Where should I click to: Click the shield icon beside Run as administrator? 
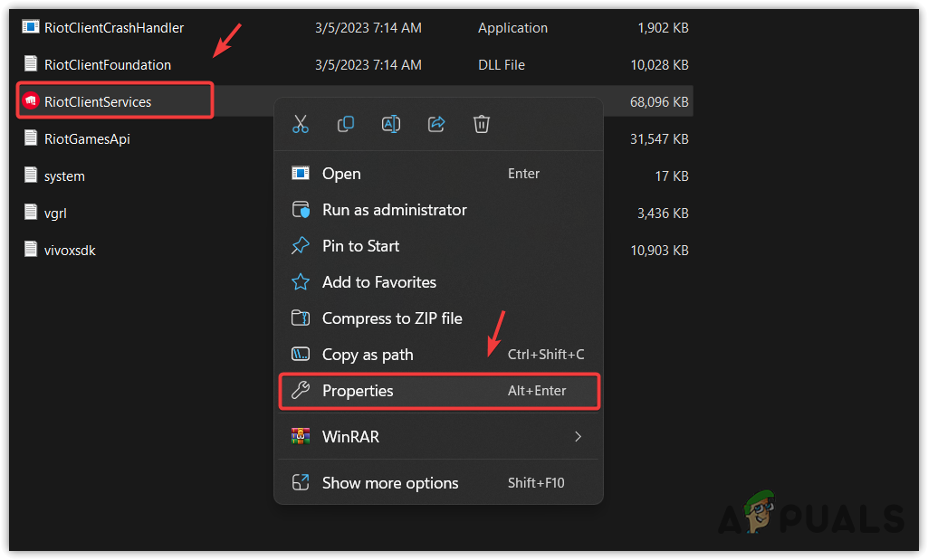coord(301,209)
